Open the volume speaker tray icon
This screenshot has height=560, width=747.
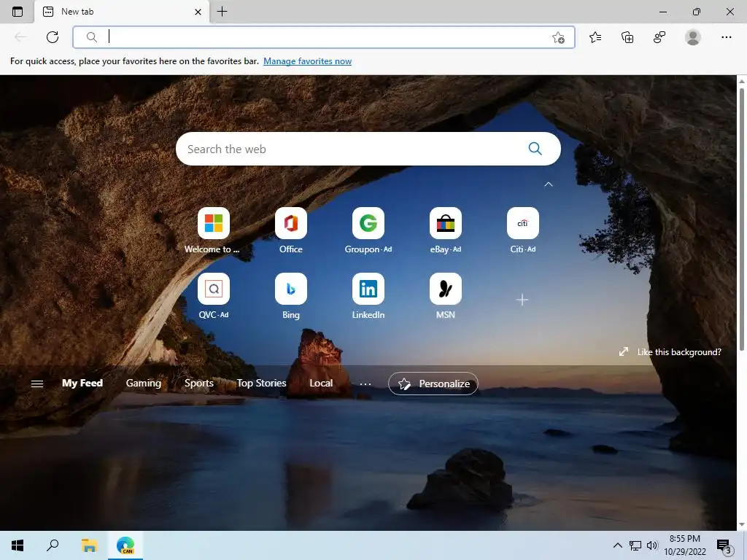pyautogui.click(x=651, y=545)
